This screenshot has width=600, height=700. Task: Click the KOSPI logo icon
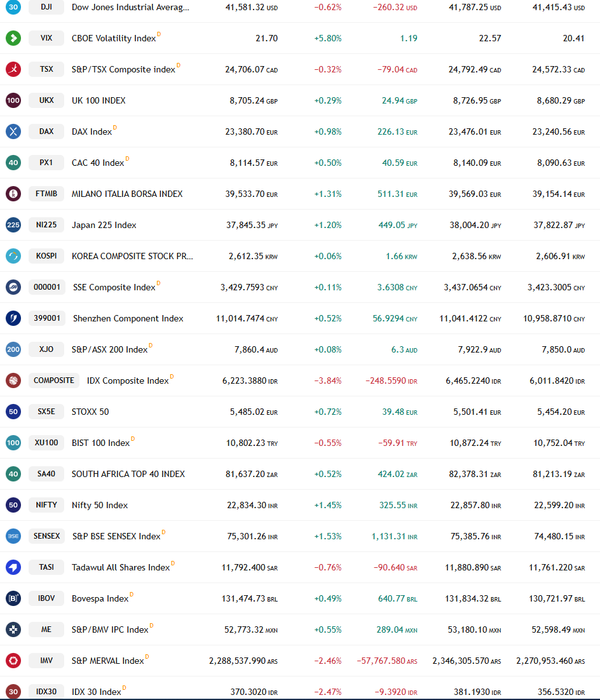pos(13,256)
